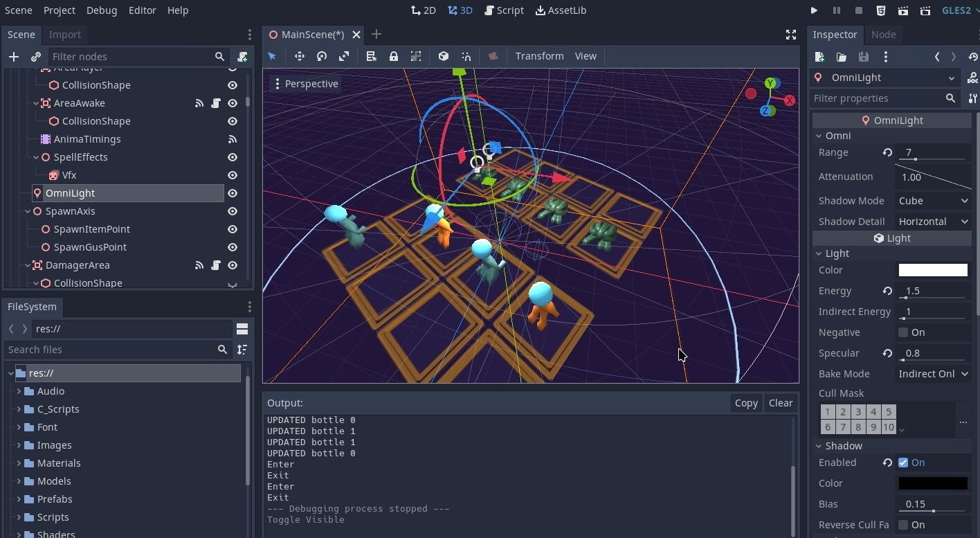980x538 pixels.
Task: Hide the OmniLight node visibility
Action: point(233,193)
